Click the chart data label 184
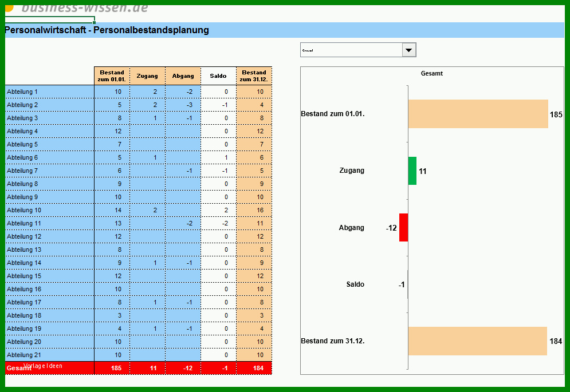Image resolution: width=570 pixels, height=392 pixels. pos(556,341)
